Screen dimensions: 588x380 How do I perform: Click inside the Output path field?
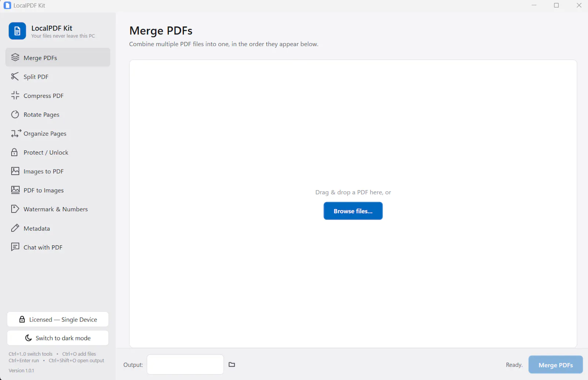(185, 365)
